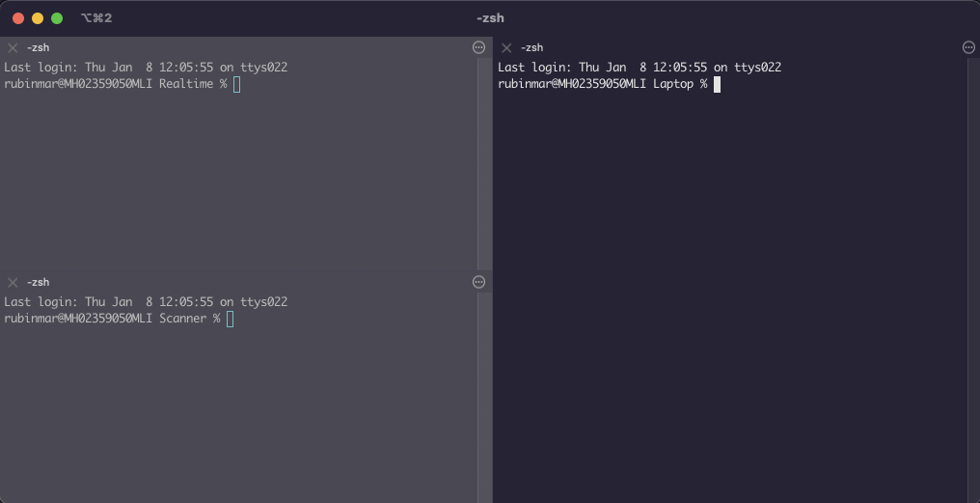Close the Laptop pane
980x503 pixels.
click(x=506, y=47)
